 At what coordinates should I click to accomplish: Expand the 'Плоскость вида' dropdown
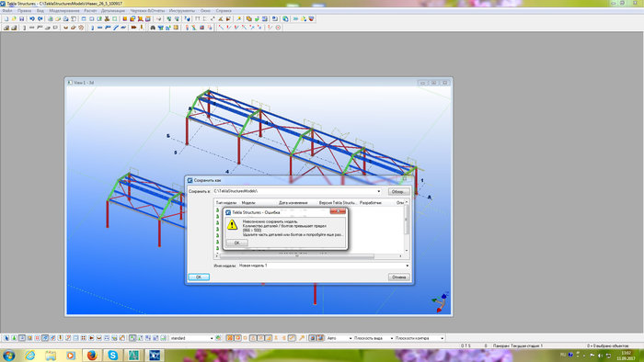tap(373, 338)
